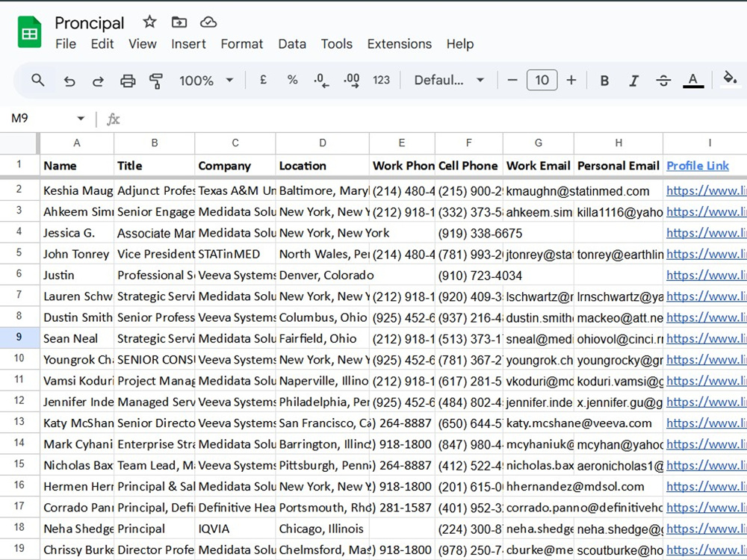The height and width of the screenshot is (560, 747).
Task: Select cell with John Tonrey
Action: point(77,254)
